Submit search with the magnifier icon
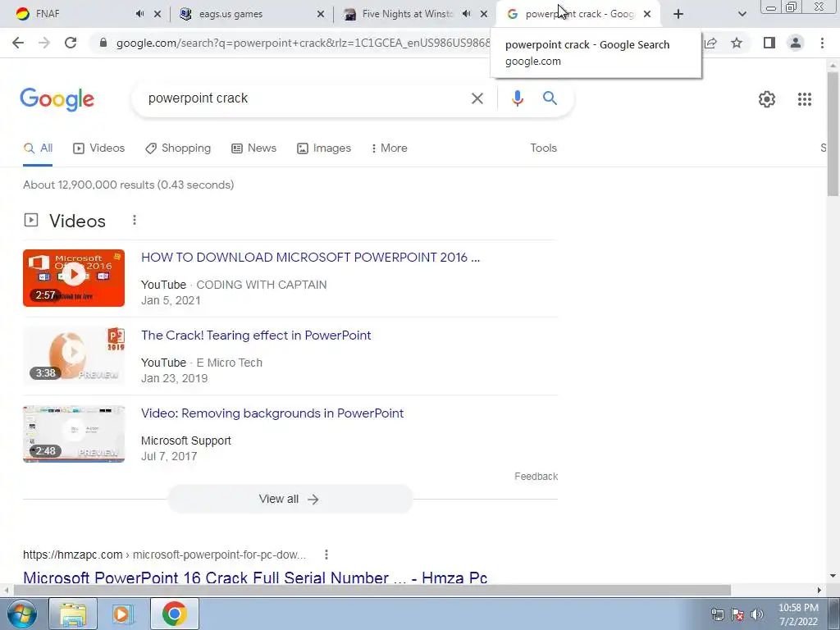Image resolution: width=840 pixels, height=630 pixels. click(550, 98)
